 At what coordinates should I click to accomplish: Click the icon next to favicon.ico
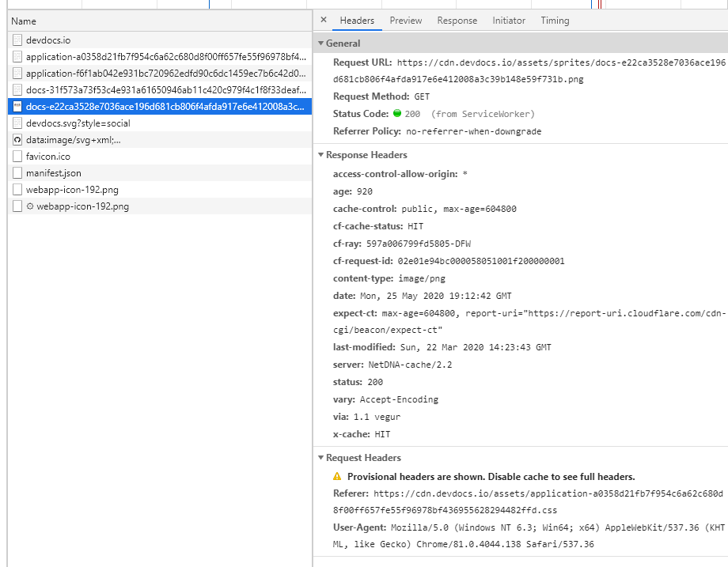coord(17,156)
